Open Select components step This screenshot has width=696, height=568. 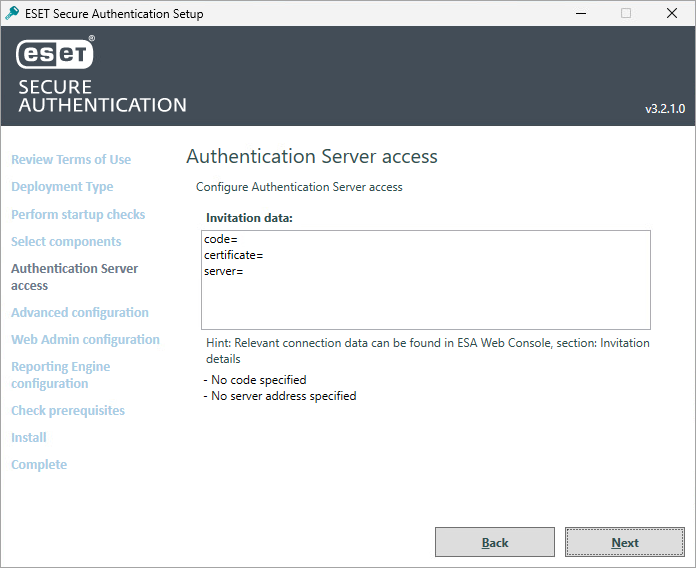[66, 241]
